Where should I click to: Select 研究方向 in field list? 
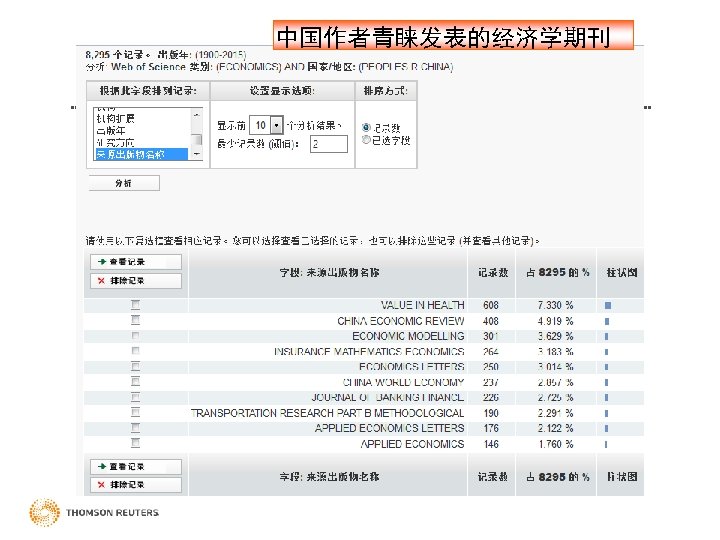[x=115, y=143]
